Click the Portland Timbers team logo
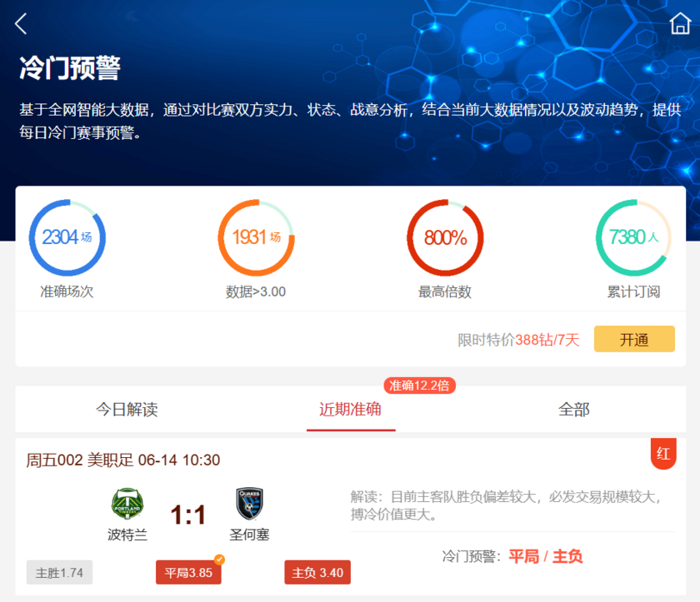Screen dimensions: 700x602 (127, 505)
